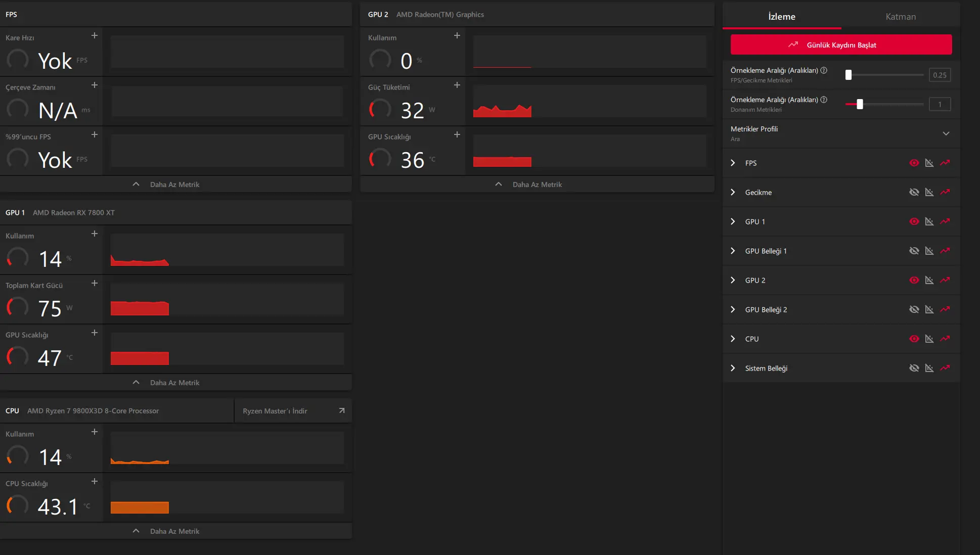Expand the Sistem Belleği section
Image resolution: width=980 pixels, height=555 pixels.
pyautogui.click(x=733, y=368)
